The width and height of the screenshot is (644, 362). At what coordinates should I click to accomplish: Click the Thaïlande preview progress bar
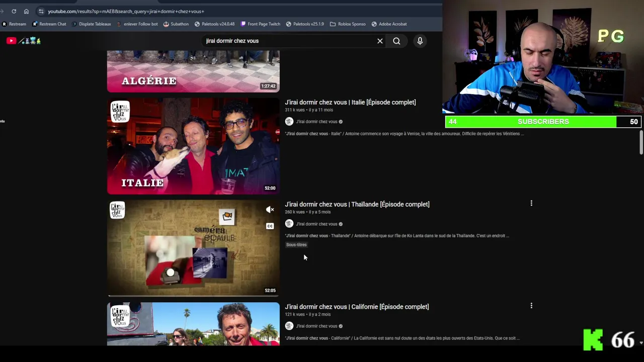[193, 296]
